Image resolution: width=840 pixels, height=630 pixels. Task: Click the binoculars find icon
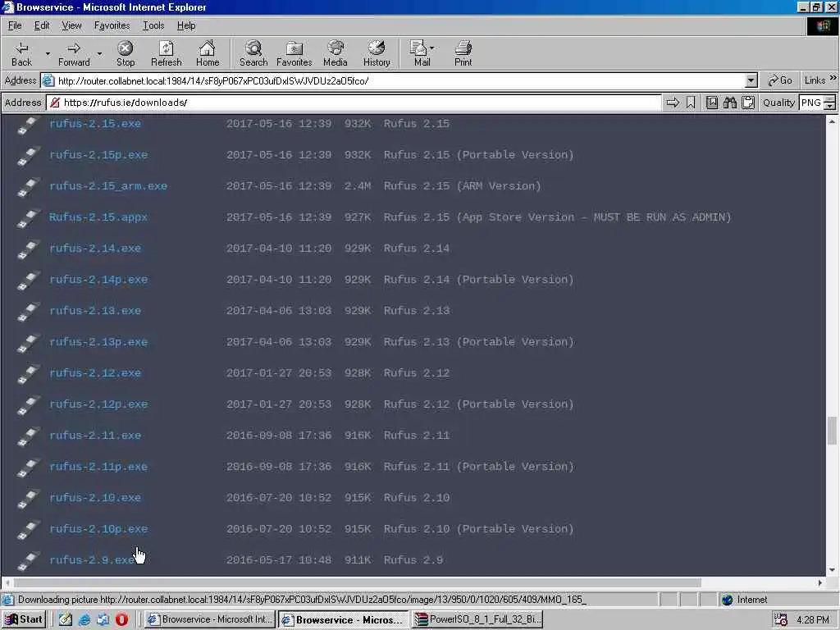[729, 103]
